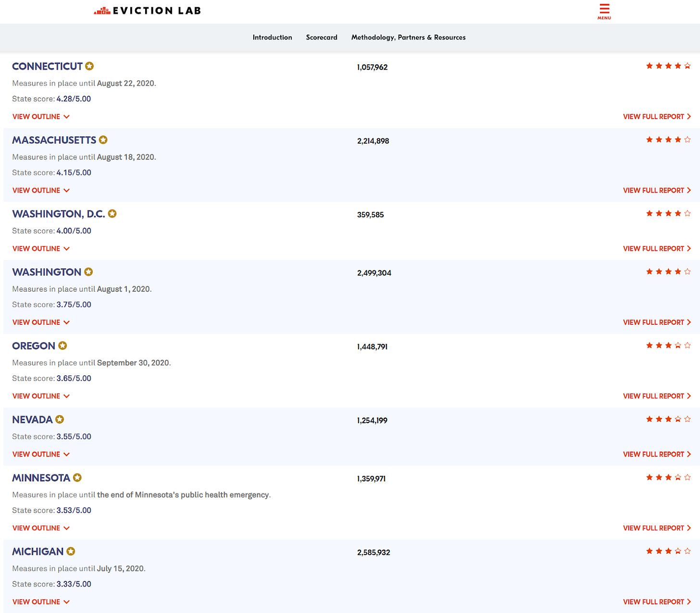The height and width of the screenshot is (613, 700).
Task: Click the MINNESOTA state heading
Action: (x=41, y=478)
